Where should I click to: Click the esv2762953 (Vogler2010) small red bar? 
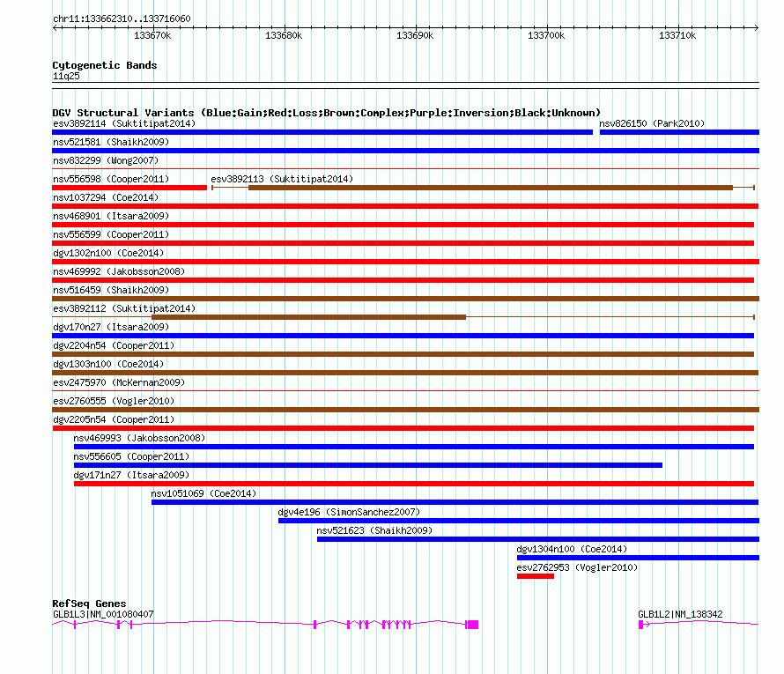(536, 576)
